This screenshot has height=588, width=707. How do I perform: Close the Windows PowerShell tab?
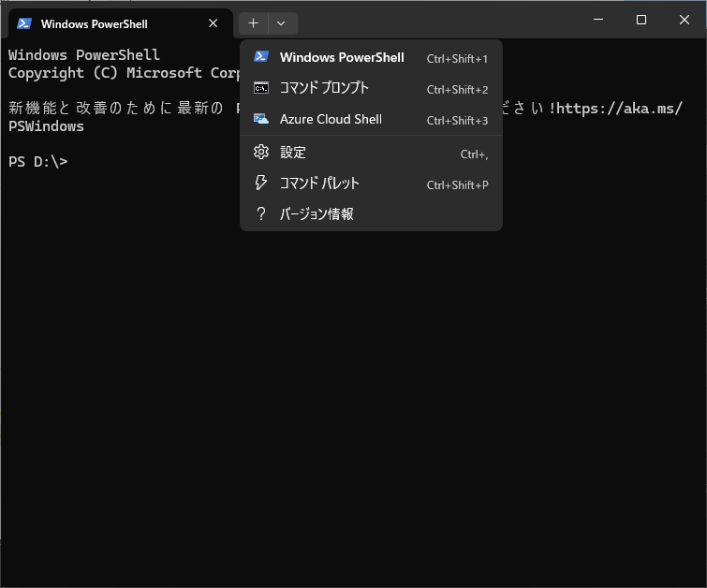[214, 23]
